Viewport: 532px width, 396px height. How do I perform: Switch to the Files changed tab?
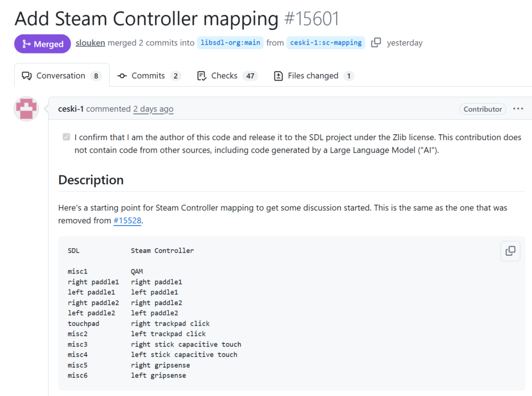(x=313, y=76)
